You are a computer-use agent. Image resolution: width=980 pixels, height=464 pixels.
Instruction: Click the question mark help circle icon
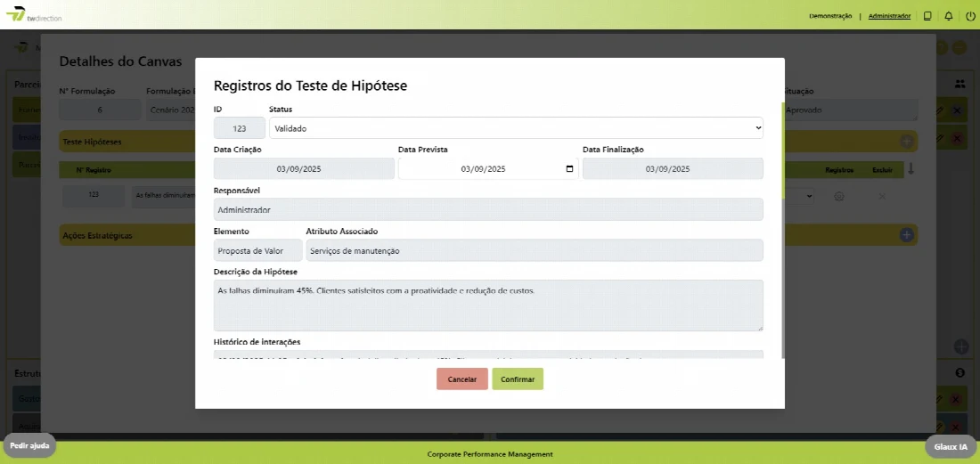pyautogui.click(x=942, y=47)
